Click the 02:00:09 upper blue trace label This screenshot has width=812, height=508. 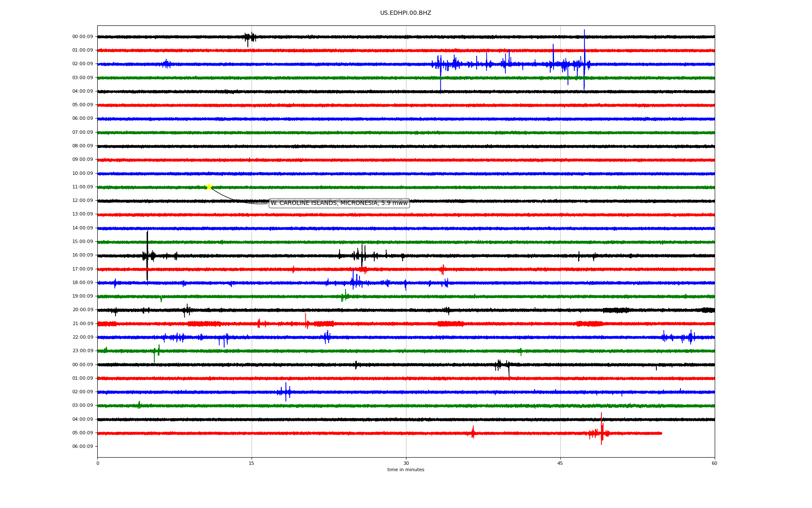click(82, 64)
